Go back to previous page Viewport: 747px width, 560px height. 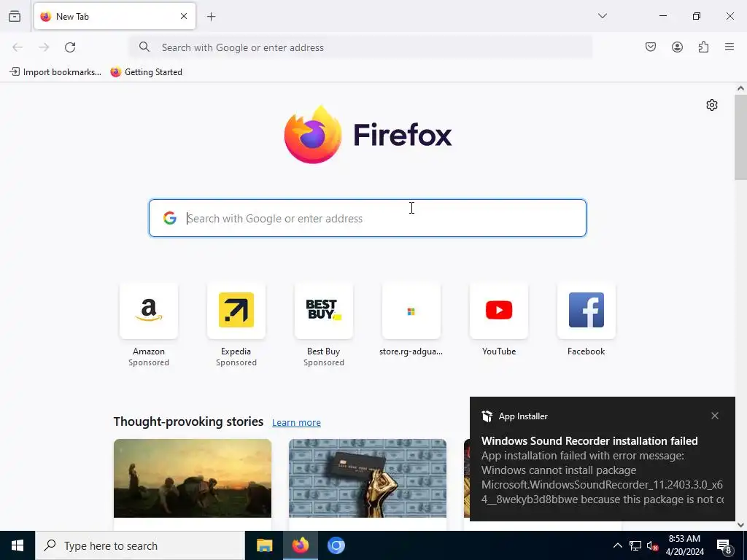(18, 47)
